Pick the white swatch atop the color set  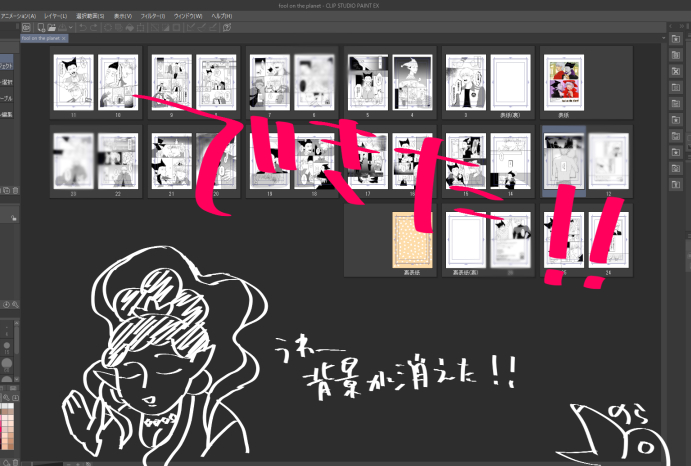(11, 407)
